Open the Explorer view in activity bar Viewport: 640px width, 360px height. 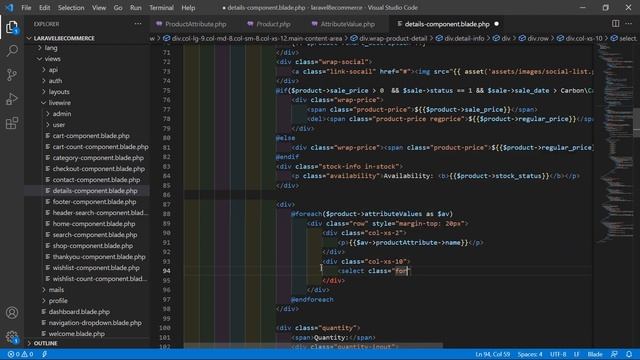(12, 27)
